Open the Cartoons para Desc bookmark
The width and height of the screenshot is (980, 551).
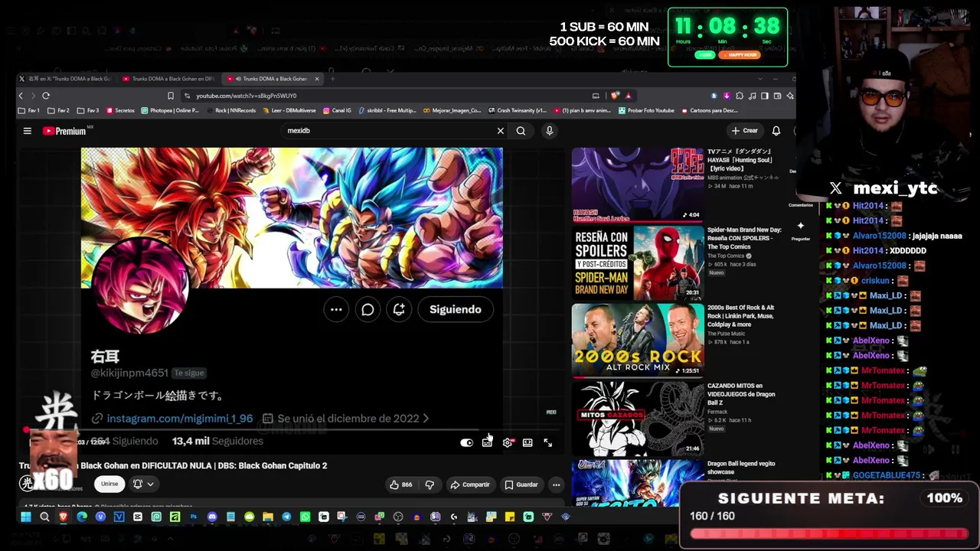tap(708, 111)
